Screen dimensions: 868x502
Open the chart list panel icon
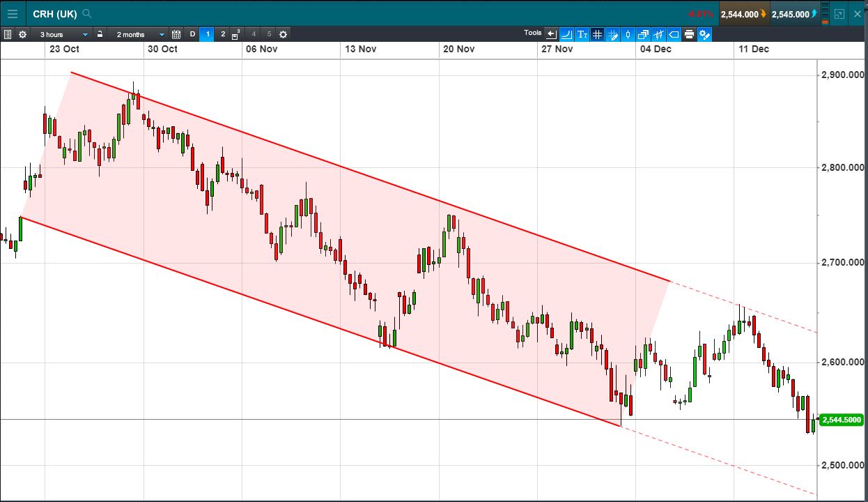(x=8, y=34)
